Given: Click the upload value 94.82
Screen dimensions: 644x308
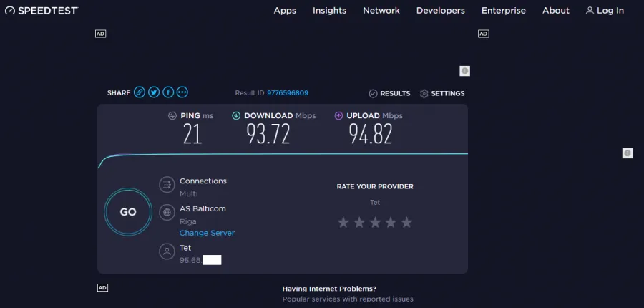Looking at the screenshot, I should click(x=371, y=134).
